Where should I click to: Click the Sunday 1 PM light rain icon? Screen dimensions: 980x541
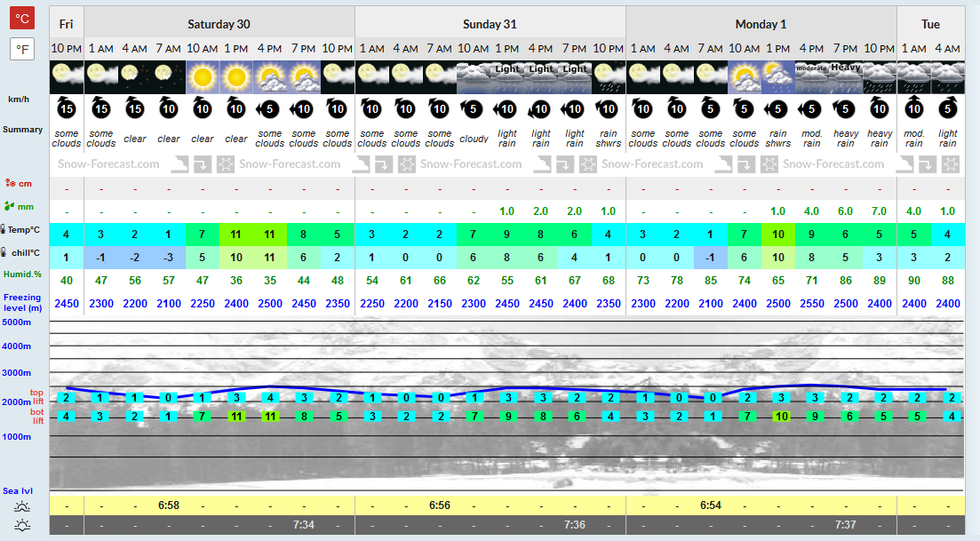tap(506, 77)
